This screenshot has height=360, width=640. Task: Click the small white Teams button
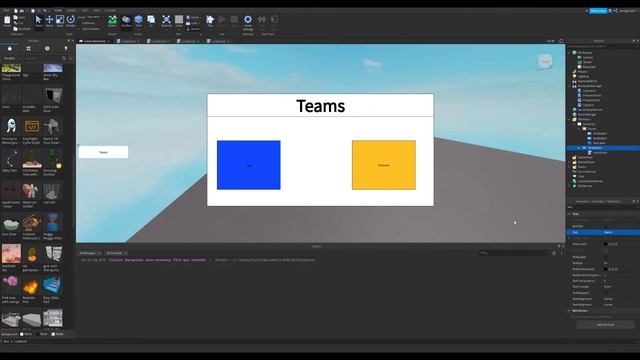click(x=103, y=152)
